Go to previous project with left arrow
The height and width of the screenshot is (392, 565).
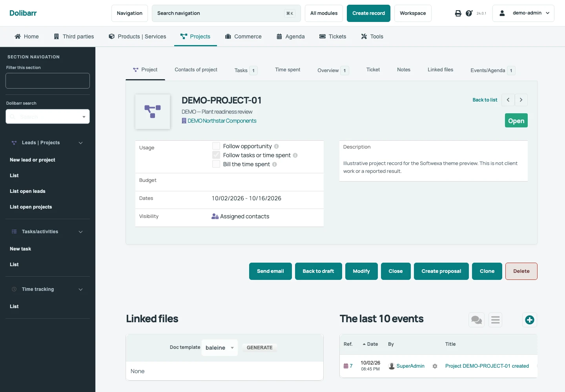coord(508,100)
